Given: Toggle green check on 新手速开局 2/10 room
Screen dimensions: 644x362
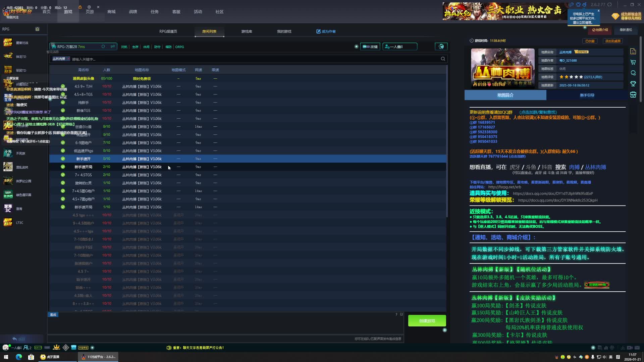Looking at the screenshot, I should click(x=63, y=167).
